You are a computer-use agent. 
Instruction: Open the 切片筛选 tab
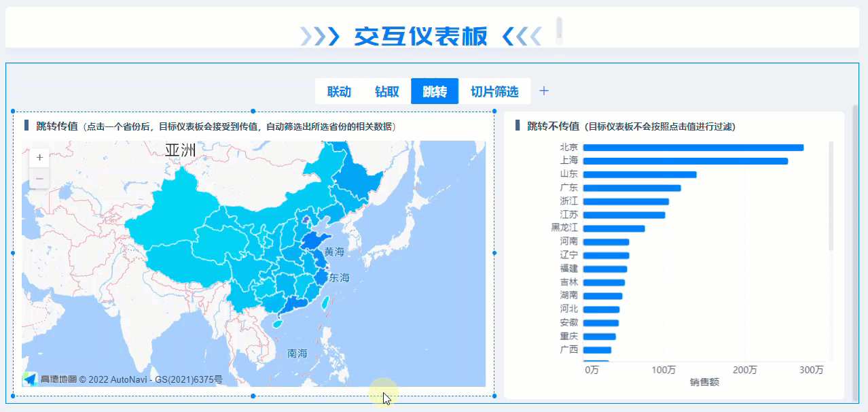pos(494,92)
